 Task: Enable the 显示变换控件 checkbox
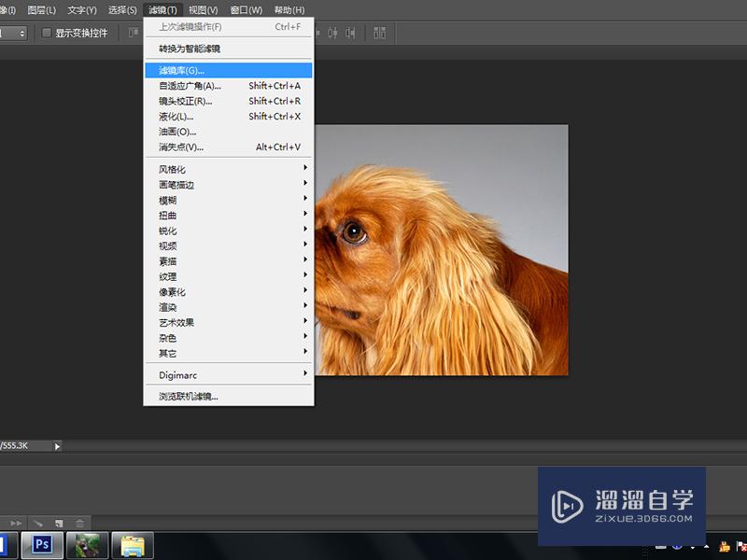48,33
